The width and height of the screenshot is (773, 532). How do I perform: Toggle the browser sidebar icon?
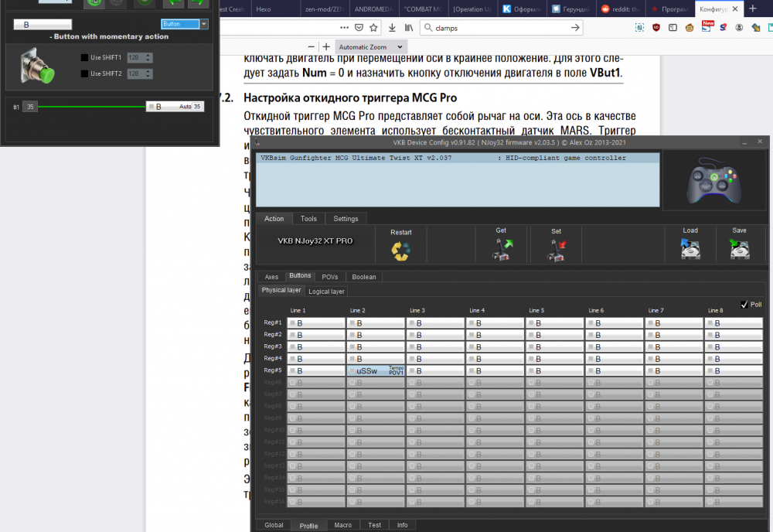click(x=673, y=28)
